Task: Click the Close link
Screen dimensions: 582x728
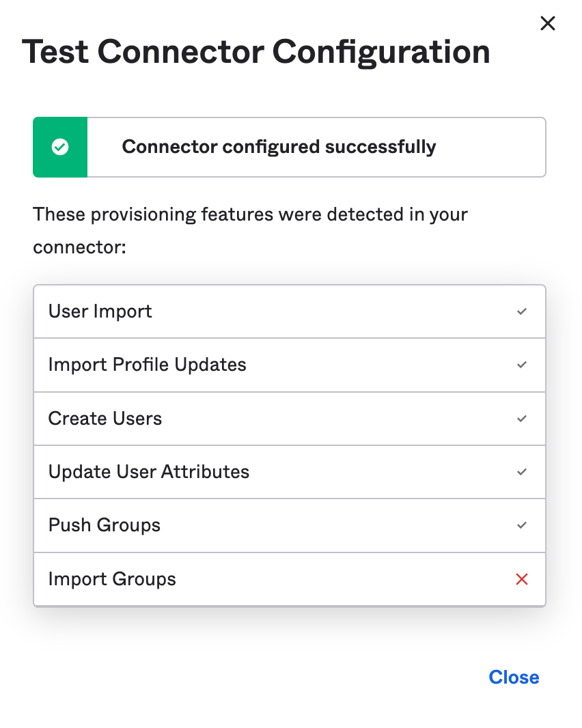Action: [514, 677]
